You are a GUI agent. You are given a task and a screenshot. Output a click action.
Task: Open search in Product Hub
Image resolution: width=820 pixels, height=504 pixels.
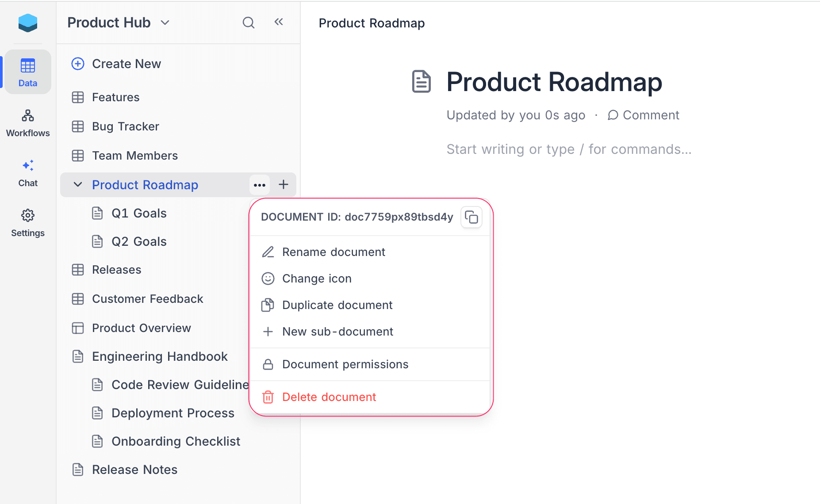[x=248, y=22]
